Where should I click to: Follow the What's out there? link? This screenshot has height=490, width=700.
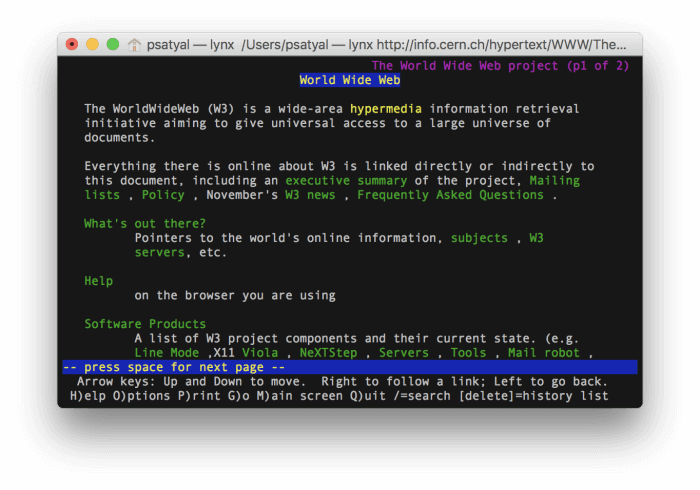145,224
